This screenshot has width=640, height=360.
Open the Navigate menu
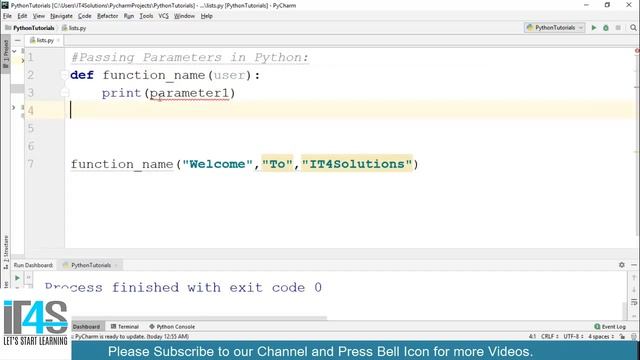tap(61, 16)
